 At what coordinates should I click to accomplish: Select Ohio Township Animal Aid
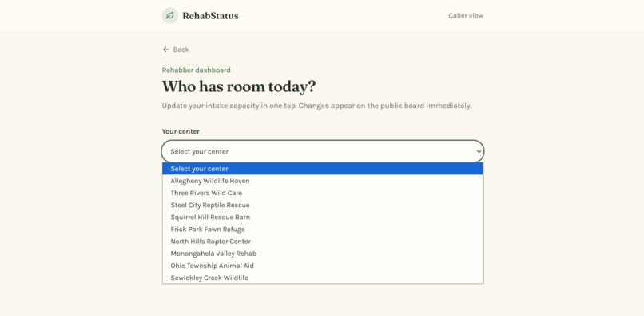coord(323,266)
